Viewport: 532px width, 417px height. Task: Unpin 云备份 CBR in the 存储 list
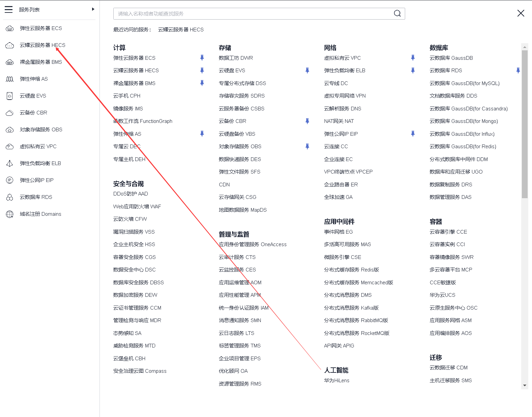point(307,121)
